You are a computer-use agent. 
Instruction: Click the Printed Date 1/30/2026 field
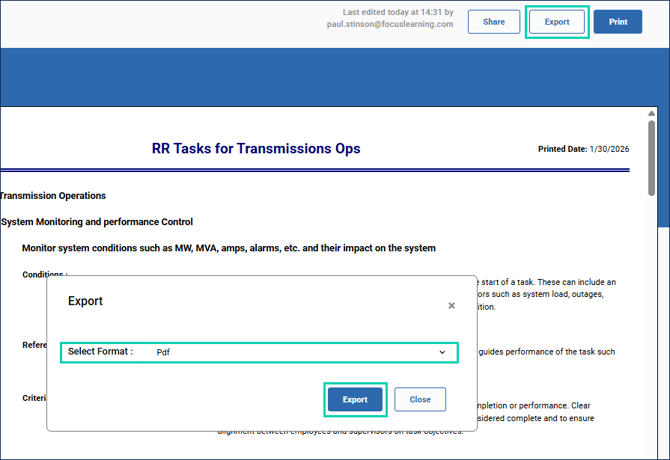click(x=584, y=149)
